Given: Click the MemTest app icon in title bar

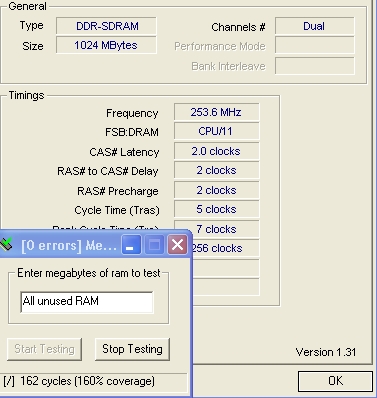Looking at the screenshot, I should [x=6, y=245].
